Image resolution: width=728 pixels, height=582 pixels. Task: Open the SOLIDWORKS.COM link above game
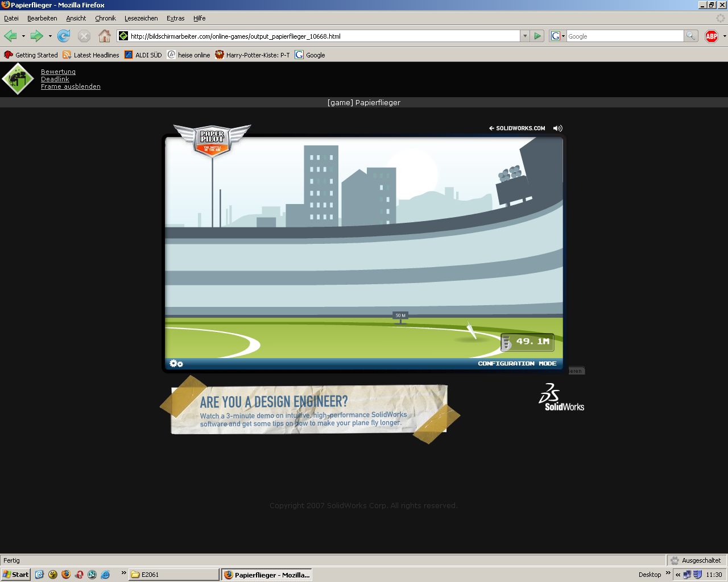pos(517,128)
